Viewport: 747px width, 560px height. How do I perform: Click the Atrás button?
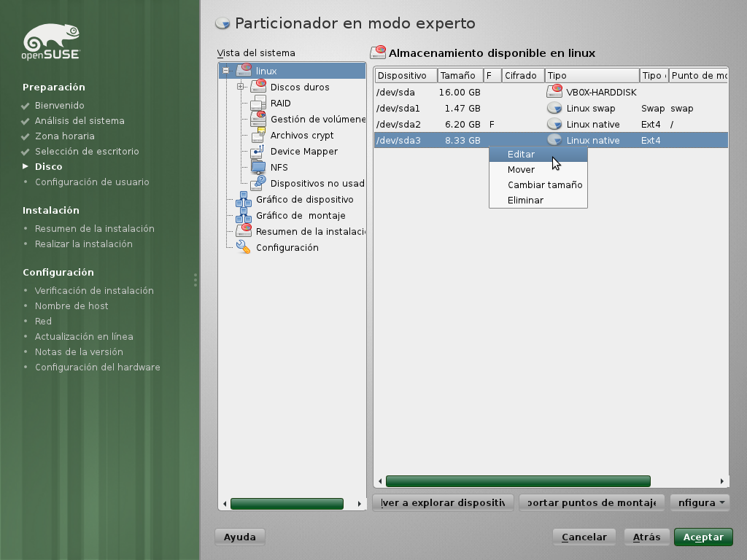pos(646,537)
